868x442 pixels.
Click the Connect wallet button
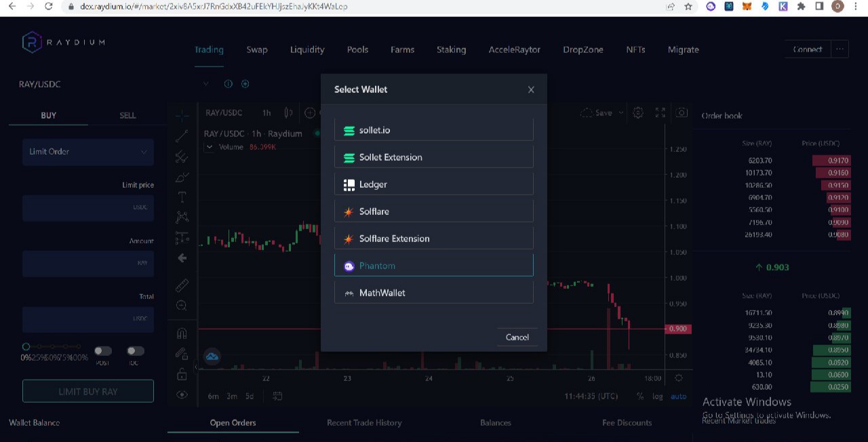pyautogui.click(x=807, y=49)
